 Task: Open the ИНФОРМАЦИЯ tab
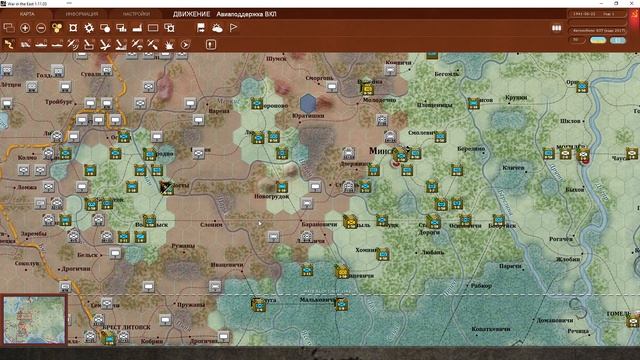(82, 14)
